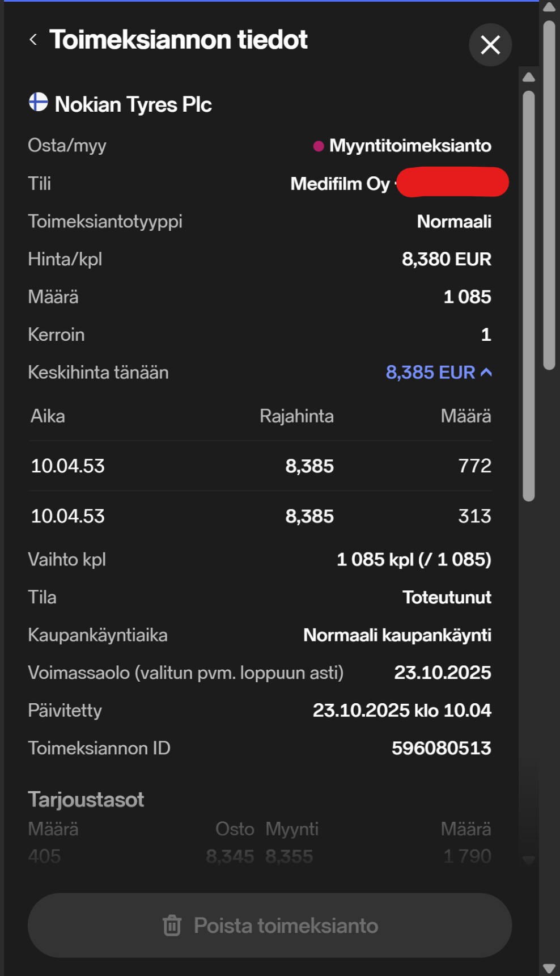Click outer page scroll-up arrow
560x976 pixels.
click(549, 7)
